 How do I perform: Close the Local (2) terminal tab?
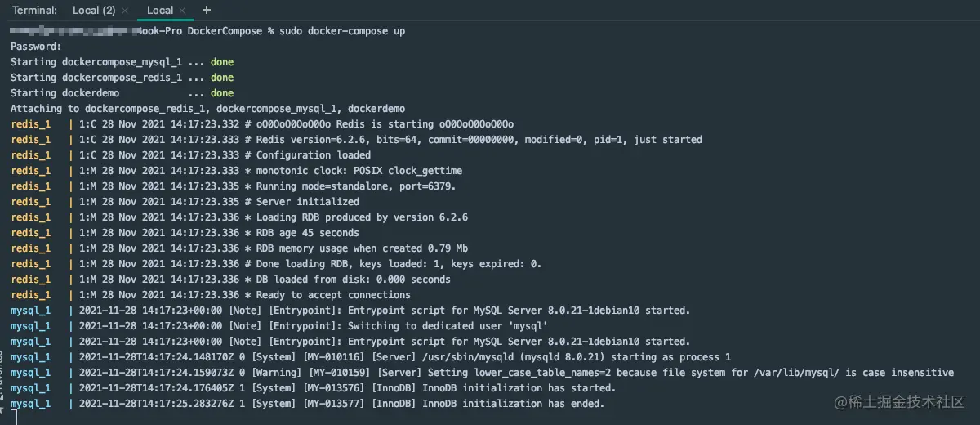pos(124,11)
